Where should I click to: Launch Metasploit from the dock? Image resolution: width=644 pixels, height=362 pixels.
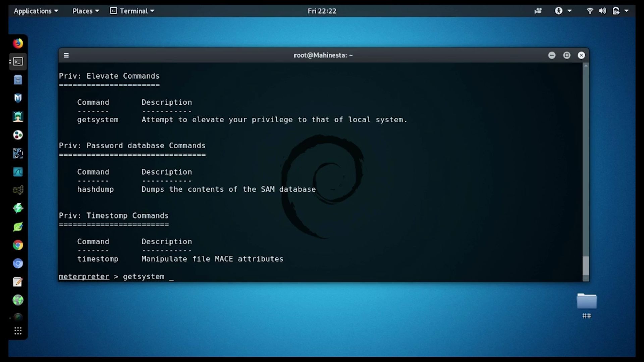coord(18,98)
